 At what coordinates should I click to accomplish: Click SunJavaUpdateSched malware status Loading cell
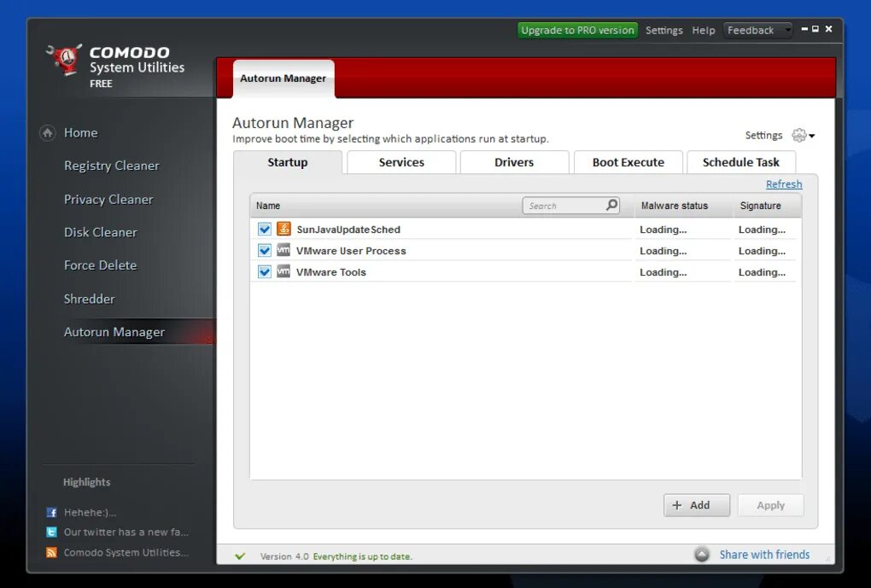point(663,230)
